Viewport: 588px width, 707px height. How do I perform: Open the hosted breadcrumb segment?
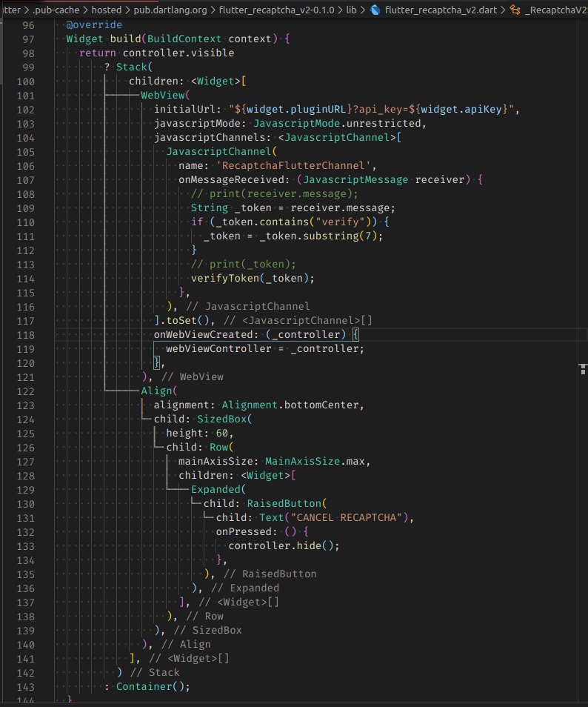(x=107, y=10)
